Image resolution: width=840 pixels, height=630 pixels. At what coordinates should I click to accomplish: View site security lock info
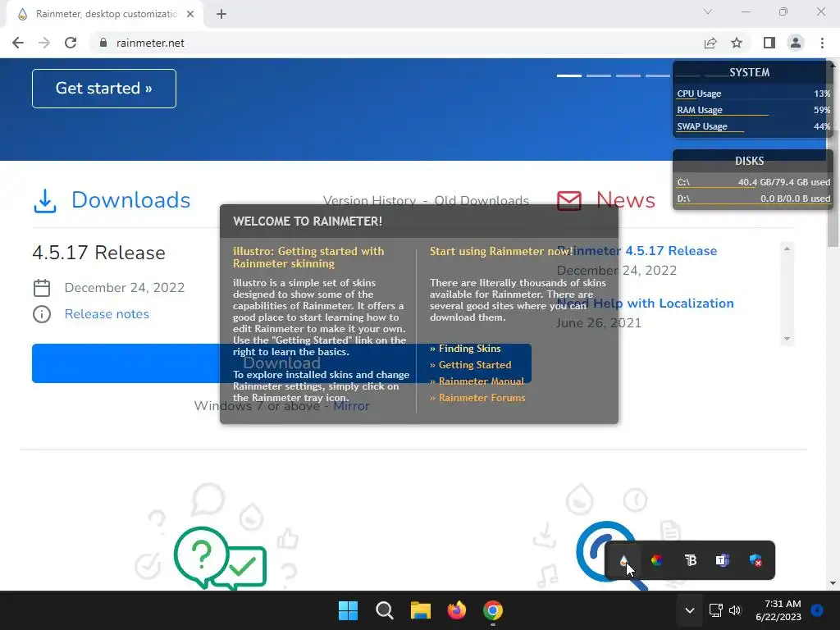[x=103, y=43]
